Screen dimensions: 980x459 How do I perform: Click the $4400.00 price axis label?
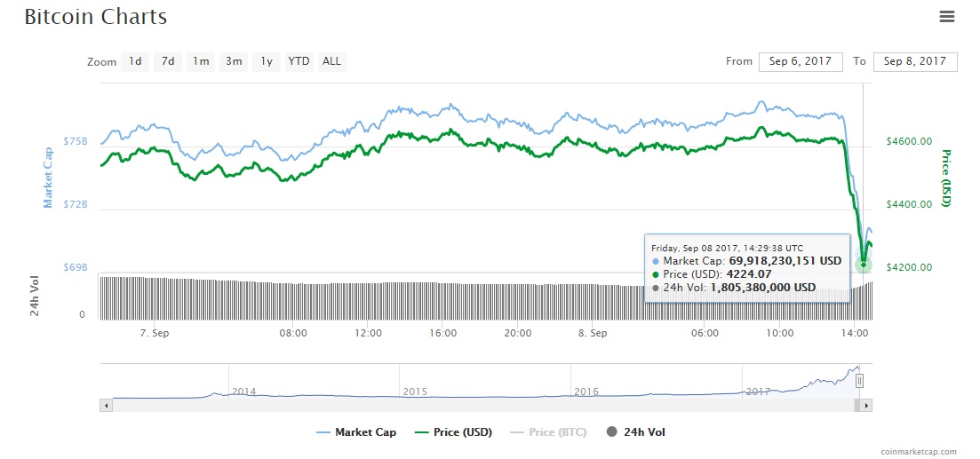(910, 204)
